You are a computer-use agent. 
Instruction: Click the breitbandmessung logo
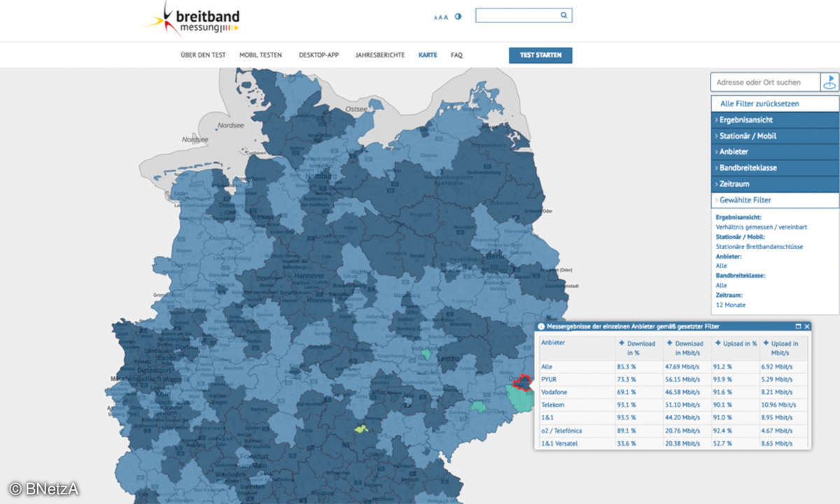[x=192, y=19]
